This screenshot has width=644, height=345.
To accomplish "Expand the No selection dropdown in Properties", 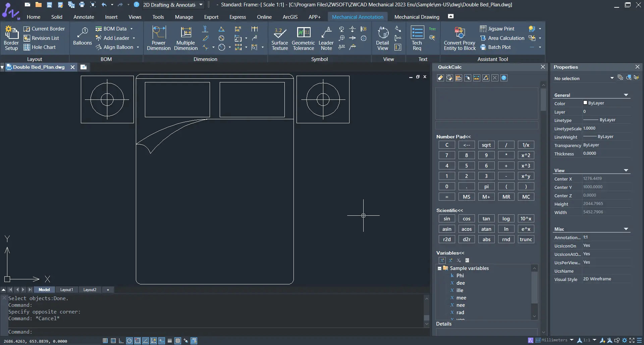I will [x=612, y=78].
